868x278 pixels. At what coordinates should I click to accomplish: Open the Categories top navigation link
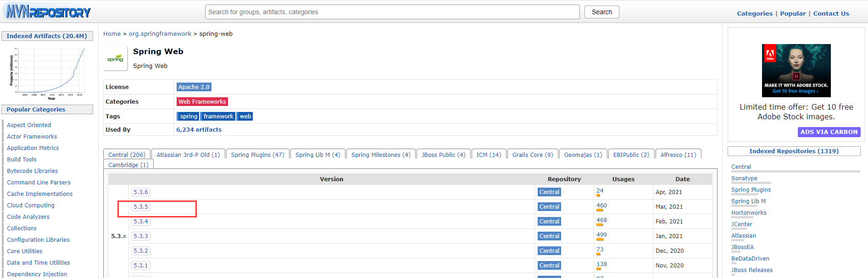pos(755,14)
